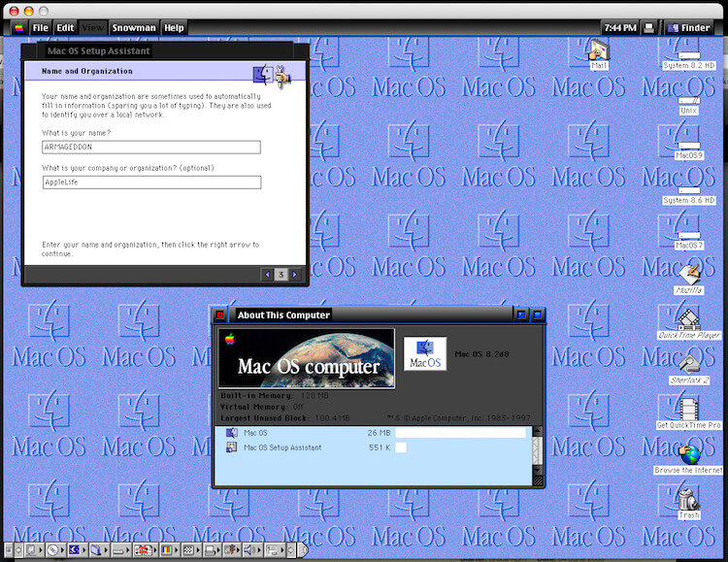Open the Snowman menu
The width and height of the screenshot is (728, 562).
tap(134, 28)
